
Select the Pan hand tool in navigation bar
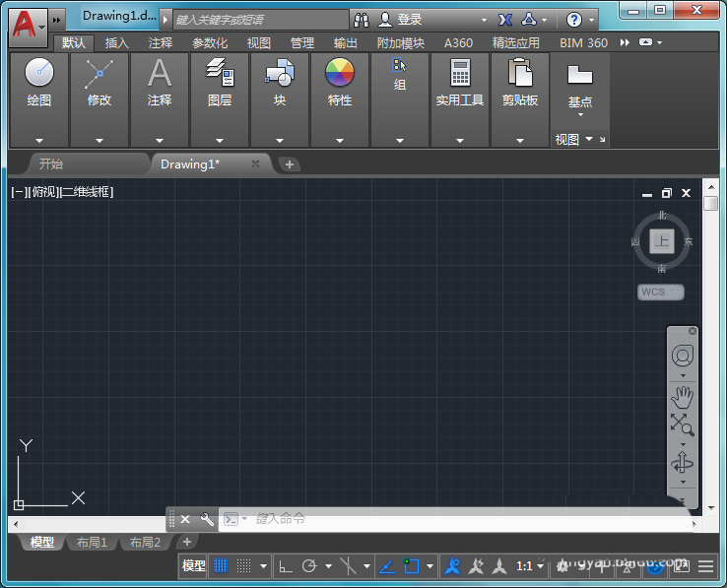pos(682,397)
